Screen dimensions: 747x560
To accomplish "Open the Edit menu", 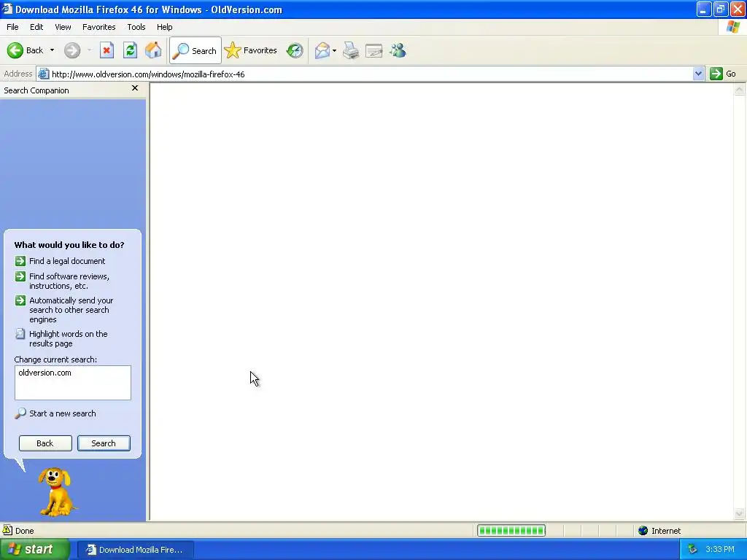I will click(36, 27).
